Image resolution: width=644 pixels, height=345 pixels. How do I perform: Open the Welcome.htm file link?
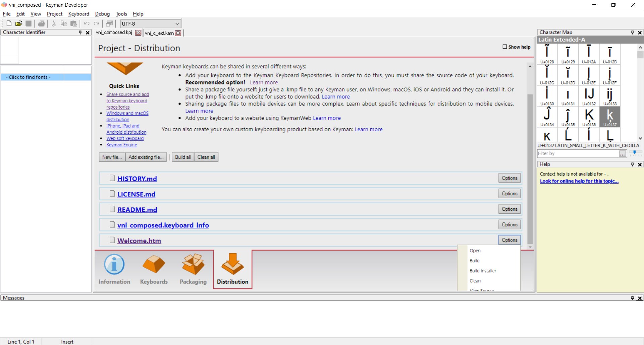tap(139, 240)
